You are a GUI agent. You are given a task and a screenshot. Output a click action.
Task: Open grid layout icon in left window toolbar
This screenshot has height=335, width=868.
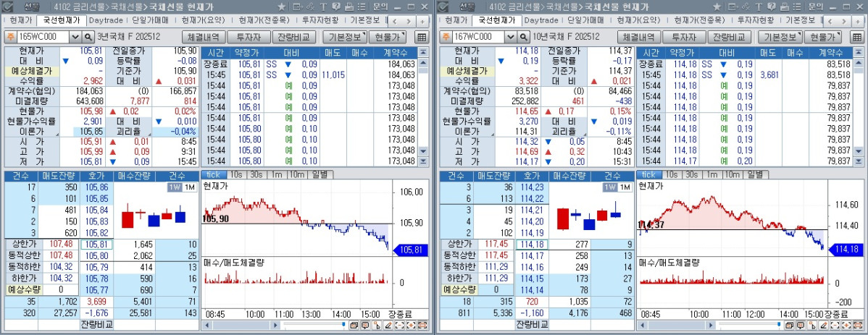(x=422, y=37)
